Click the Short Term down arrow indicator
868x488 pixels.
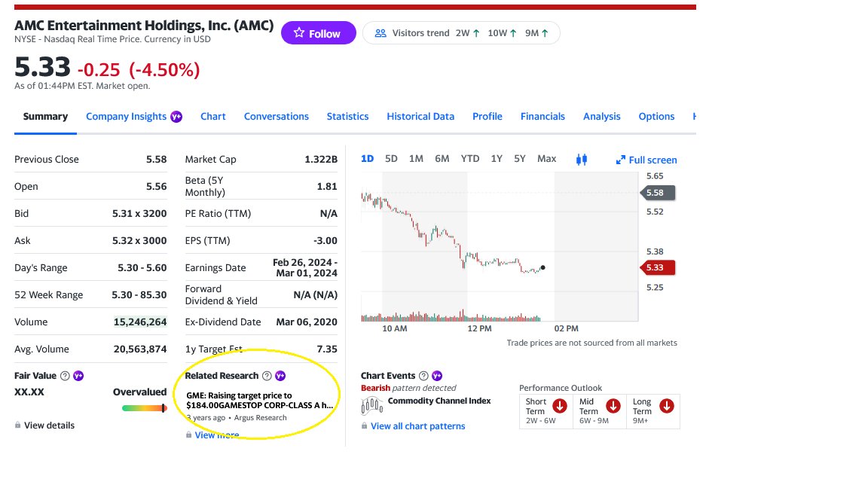(560, 406)
